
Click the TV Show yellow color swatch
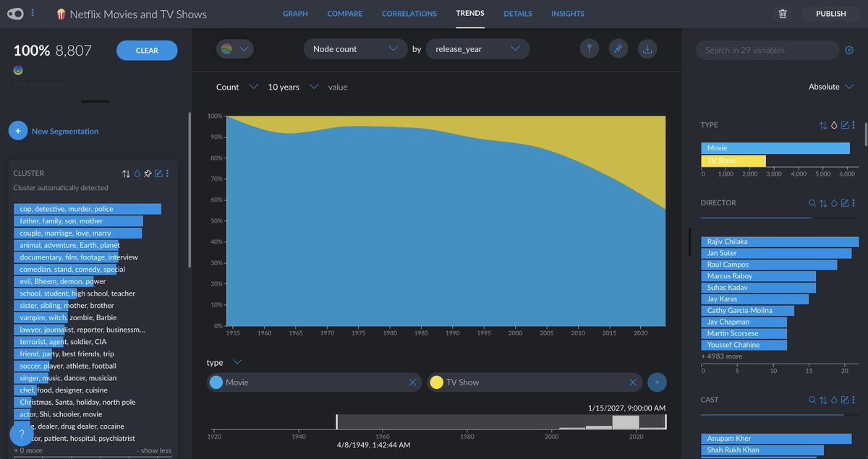(436, 382)
